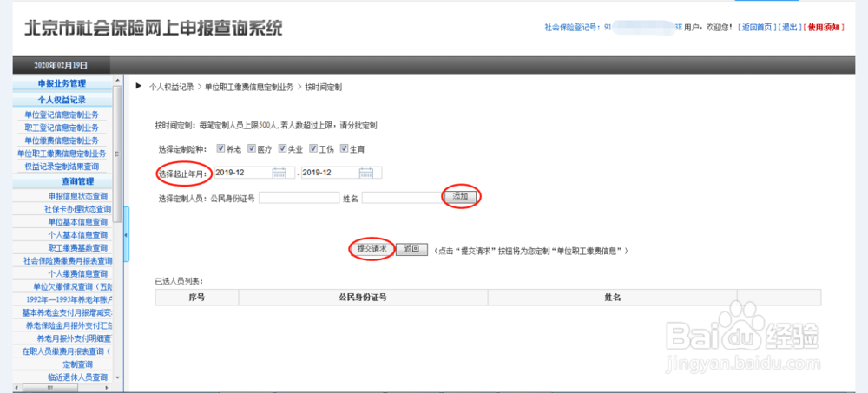Click the end month date field

[x=341, y=173]
